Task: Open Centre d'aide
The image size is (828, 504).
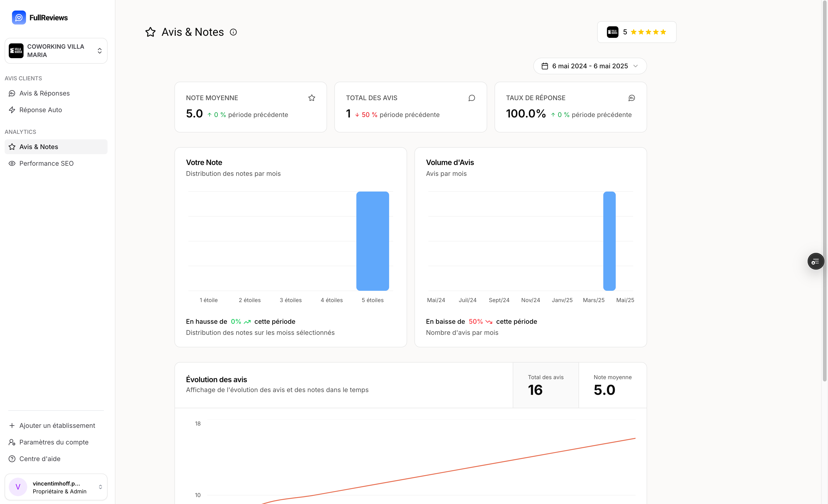Action: tap(56, 459)
